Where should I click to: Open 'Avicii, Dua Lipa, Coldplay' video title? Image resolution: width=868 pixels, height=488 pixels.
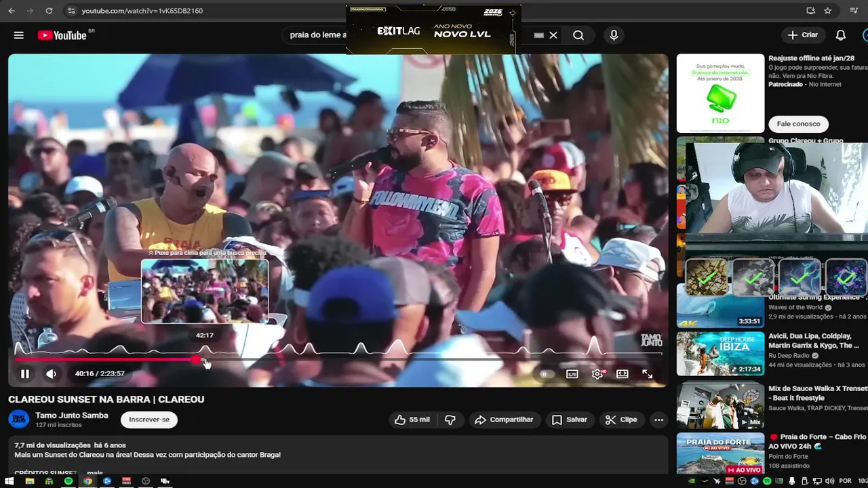(814, 341)
